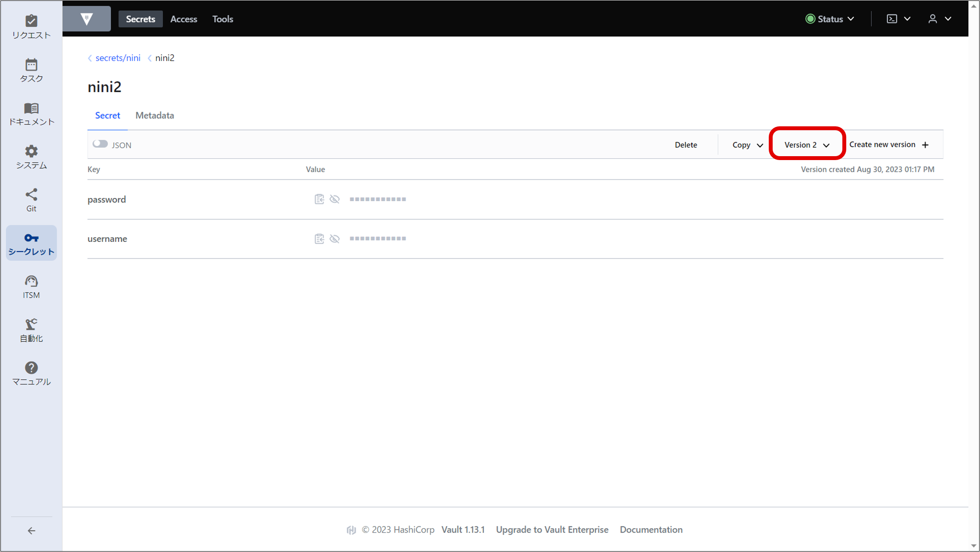Viewport: 980px width, 552px height.
Task: Open the Vault web terminal icon
Action: pos(892,19)
